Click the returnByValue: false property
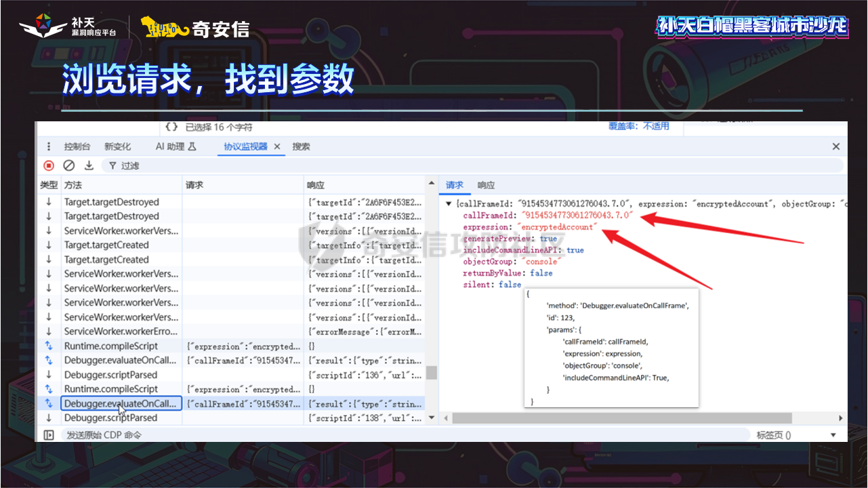 [x=508, y=273]
